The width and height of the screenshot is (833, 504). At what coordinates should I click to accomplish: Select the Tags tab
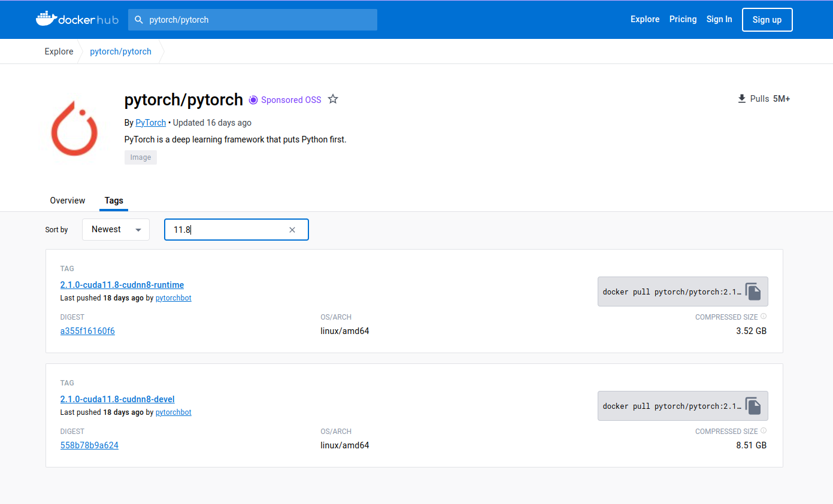(114, 201)
